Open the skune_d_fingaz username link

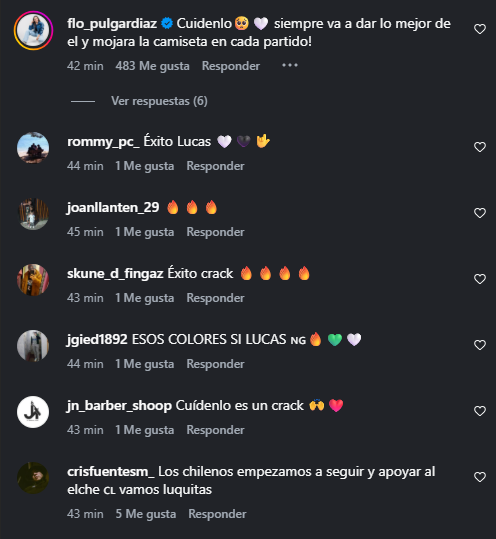click(115, 274)
